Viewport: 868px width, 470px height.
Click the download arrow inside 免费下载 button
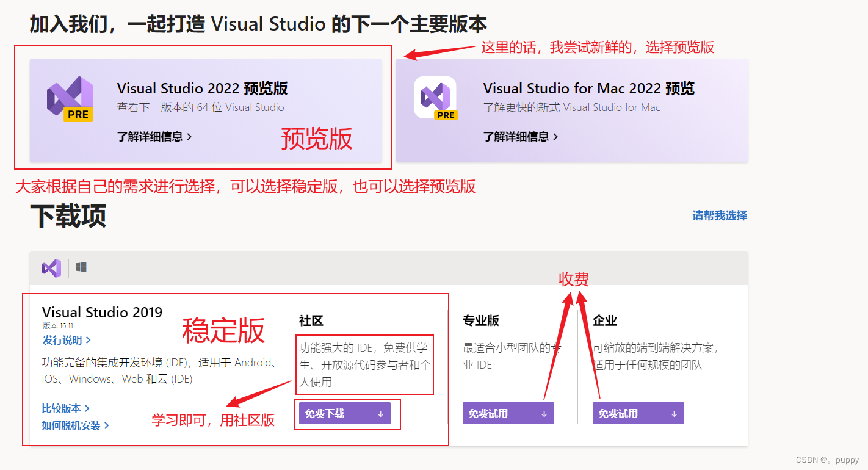379,413
